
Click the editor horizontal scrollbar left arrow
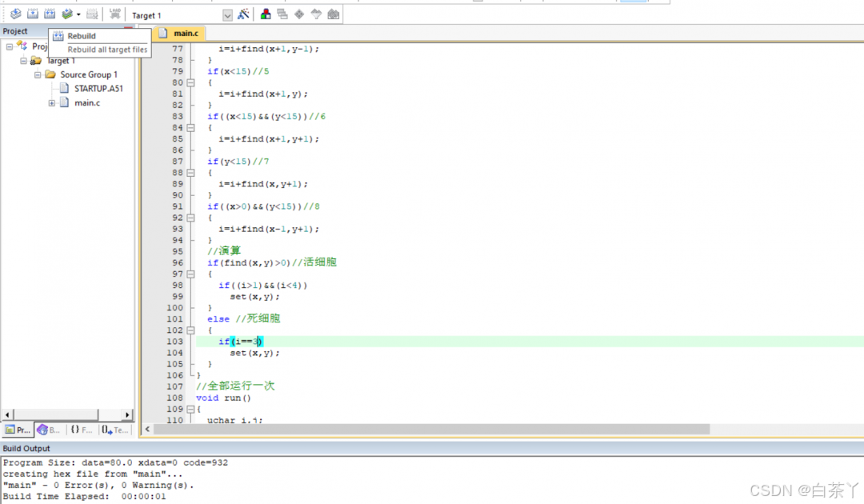147,430
